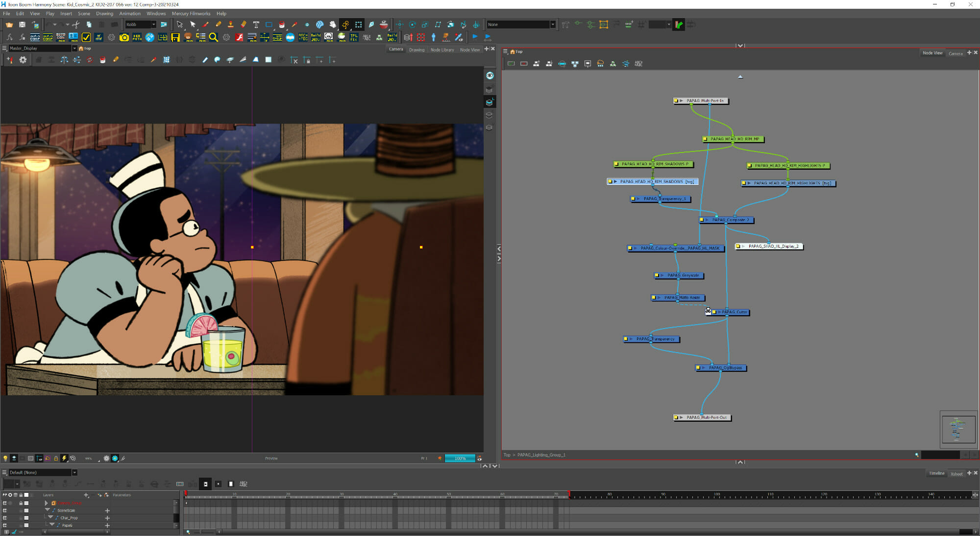The height and width of the screenshot is (536, 980).
Task: Switch to the Xsheet tab
Action: point(956,474)
